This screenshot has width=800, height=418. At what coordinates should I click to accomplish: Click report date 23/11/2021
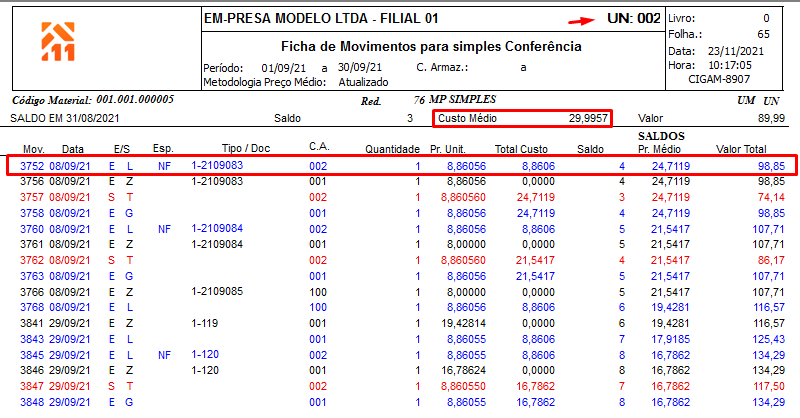point(736,51)
